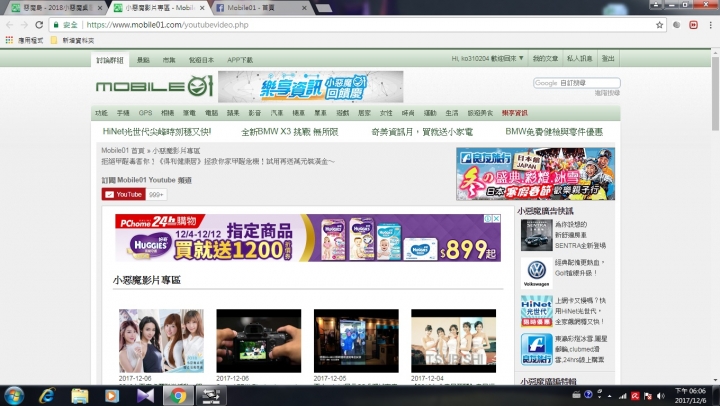
Task: Open the GPS category
Action: 145,113
